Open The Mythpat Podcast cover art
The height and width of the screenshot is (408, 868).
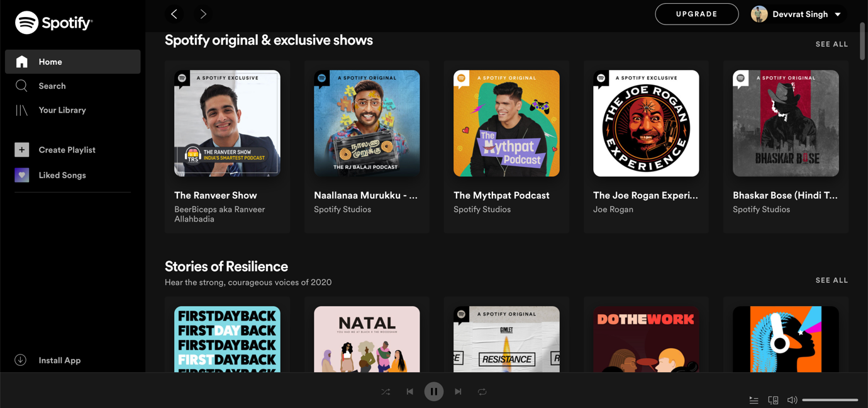[x=506, y=123]
